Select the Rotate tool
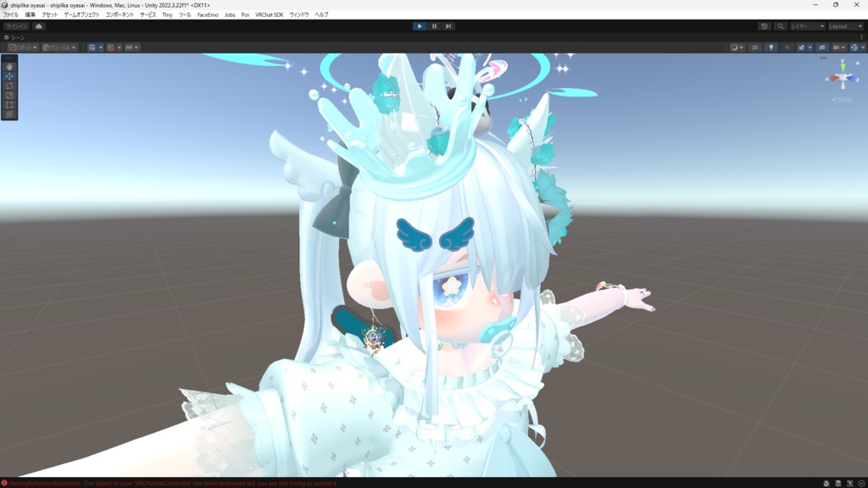 coord(8,86)
